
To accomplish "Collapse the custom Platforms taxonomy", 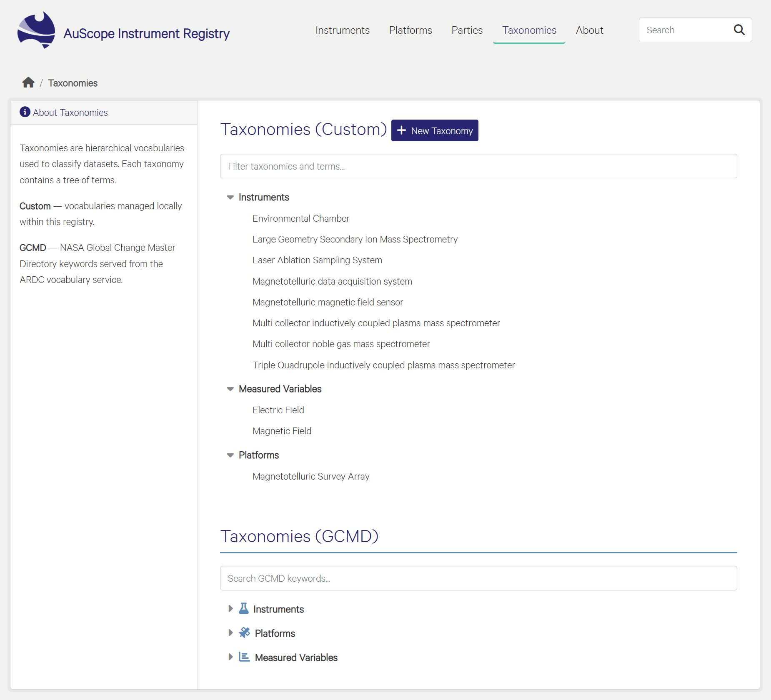I will click(x=230, y=455).
